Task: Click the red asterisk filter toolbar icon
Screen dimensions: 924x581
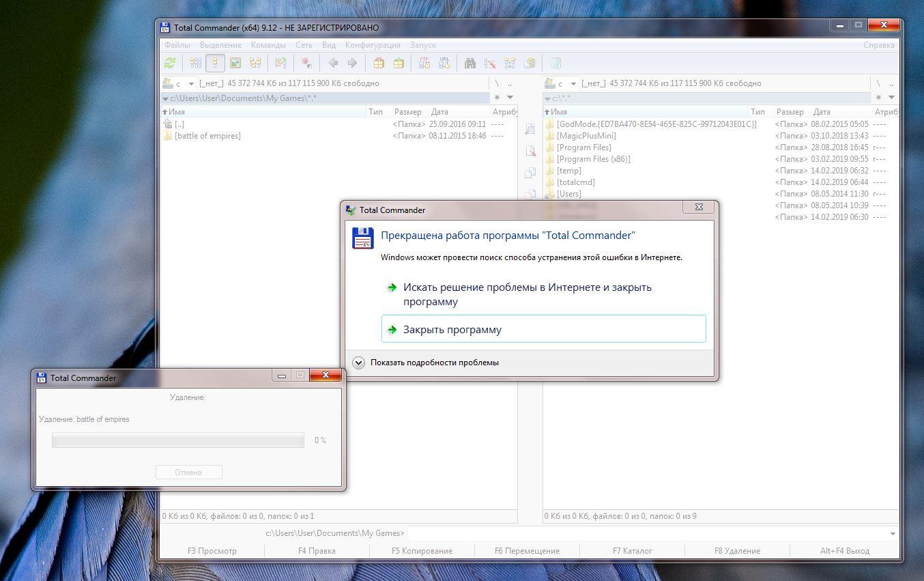Action: pos(306,63)
